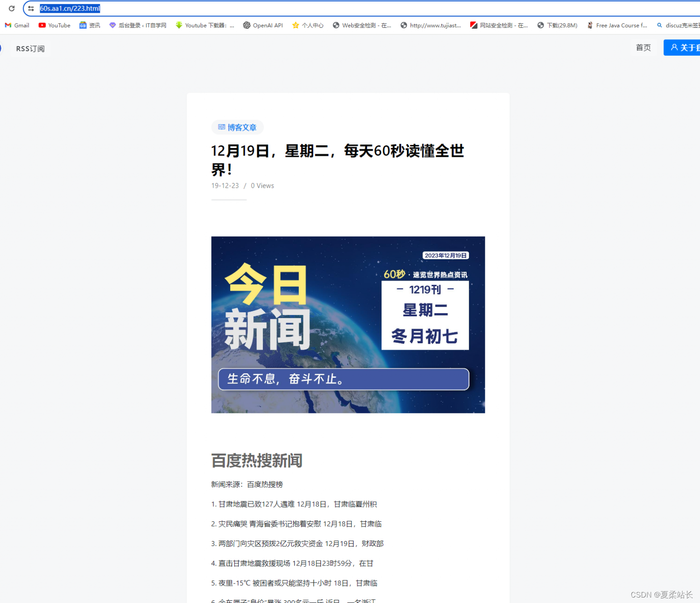Viewport: 700px width, 603px height.
Task: Open the 今日新闻 banner image
Action: tap(348, 325)
